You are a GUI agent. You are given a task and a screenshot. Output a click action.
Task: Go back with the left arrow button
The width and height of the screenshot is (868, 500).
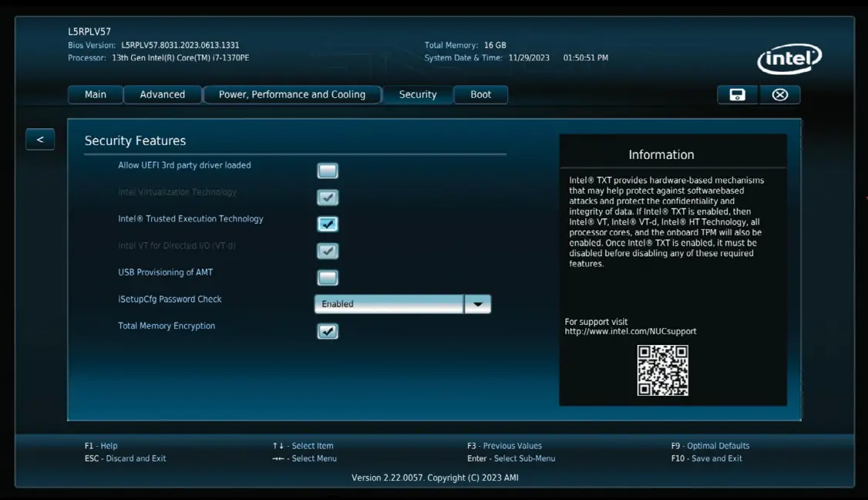[40, 140]
